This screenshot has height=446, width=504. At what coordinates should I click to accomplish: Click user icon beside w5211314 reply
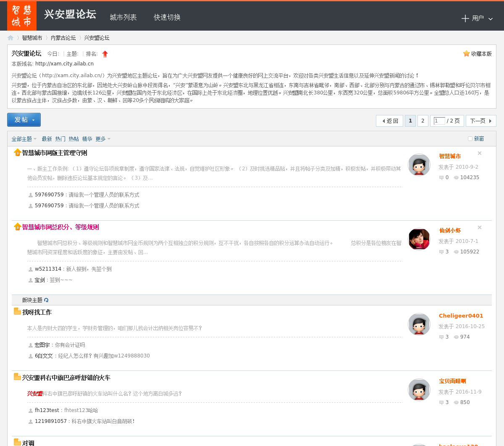(30, 269)
